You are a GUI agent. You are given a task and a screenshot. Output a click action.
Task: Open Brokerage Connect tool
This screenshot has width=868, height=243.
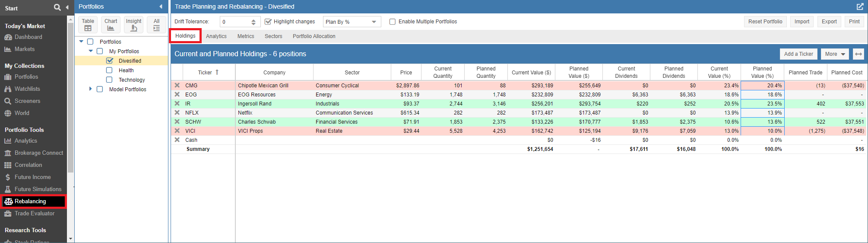tap(39, 153)
